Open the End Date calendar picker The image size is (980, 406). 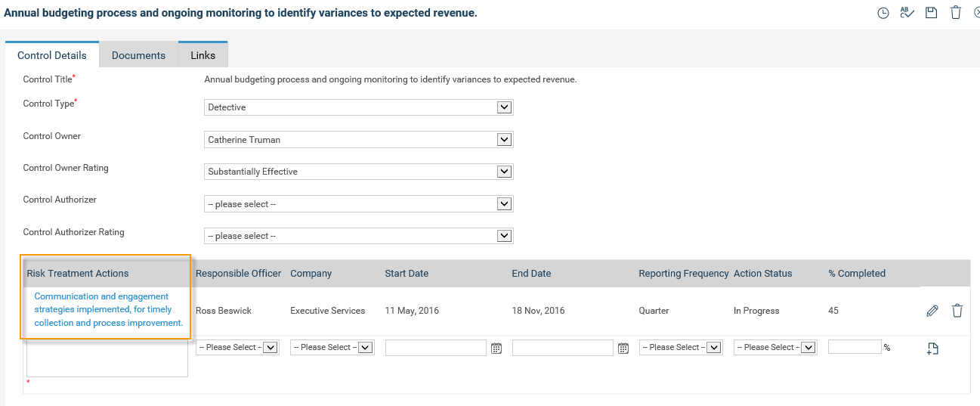click(x=623, y=348)
